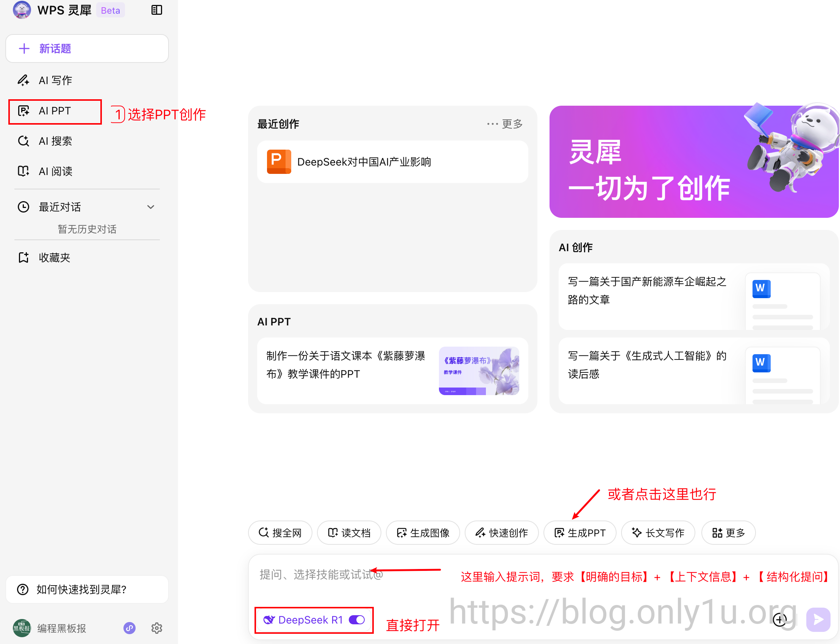Click the WPS 灵犀 avatar logo
The width and height of the screenshot is (840, 644).
[22, 10]
